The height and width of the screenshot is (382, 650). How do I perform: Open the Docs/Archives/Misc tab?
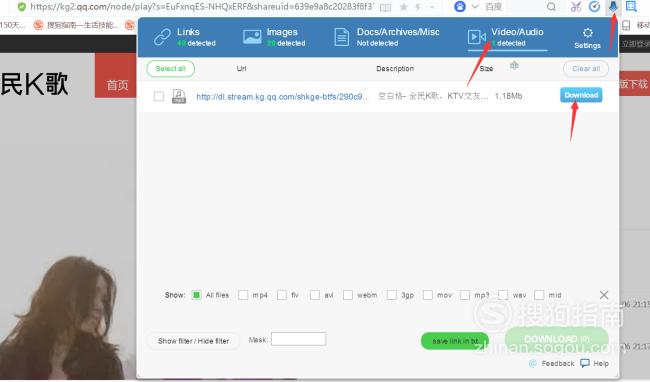pyautogui.click(x=386, y=37)
